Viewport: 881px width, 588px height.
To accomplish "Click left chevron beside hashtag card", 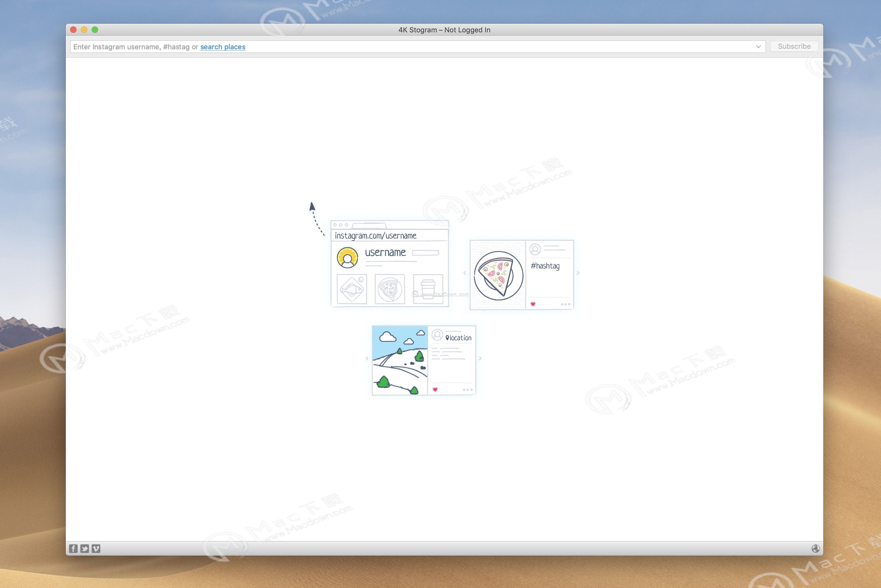I will (x=465, y=273).
